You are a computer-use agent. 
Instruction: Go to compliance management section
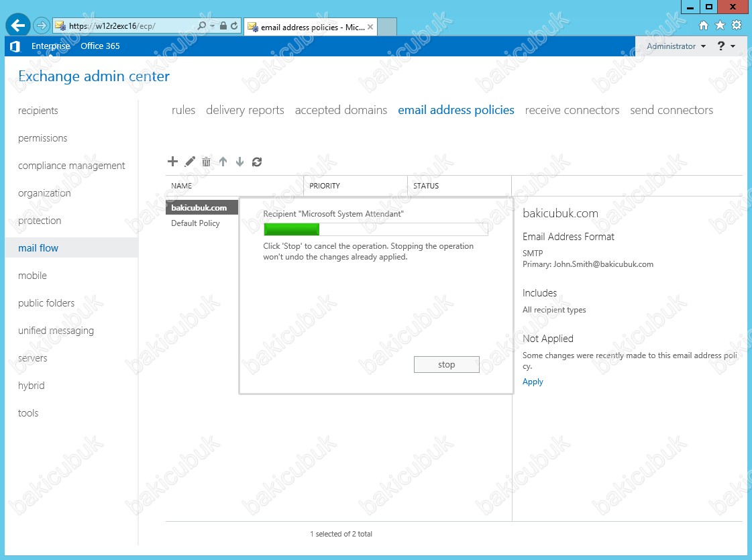[72, 166]
